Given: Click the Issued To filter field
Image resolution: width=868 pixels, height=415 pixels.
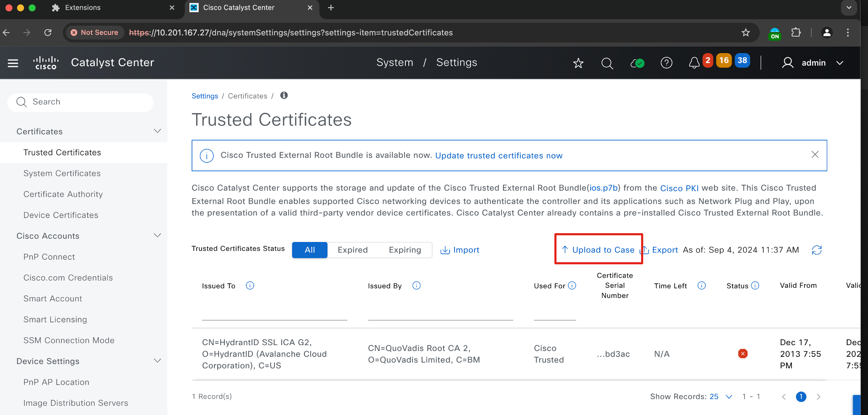Looking at the screenshot, I should tap(274, 313).
